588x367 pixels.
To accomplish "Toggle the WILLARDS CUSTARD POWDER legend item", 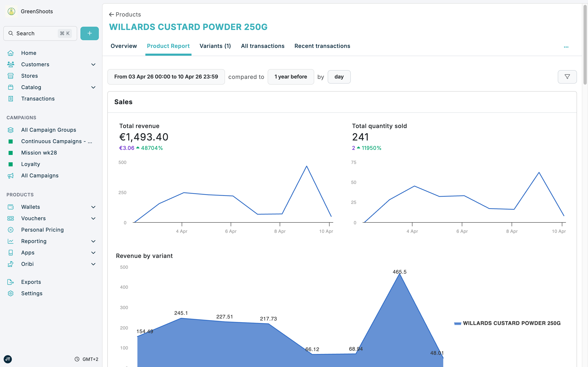I will (x=508, y=323).
